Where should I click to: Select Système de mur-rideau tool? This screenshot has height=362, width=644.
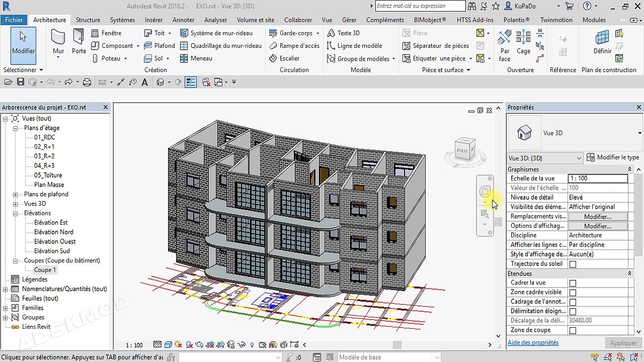click(x=216, y=33)
